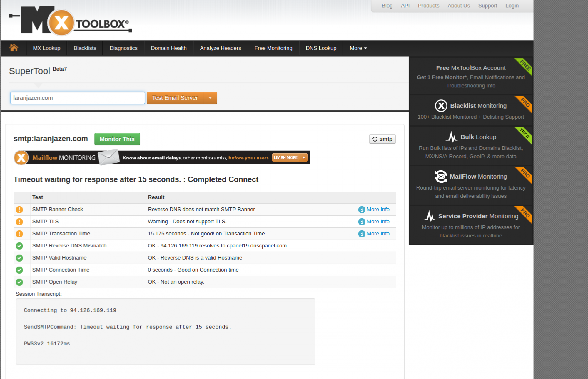This screenshot has height=379, width=588.
Task: Expand the More menu in navbar
Action: point(358,48)
